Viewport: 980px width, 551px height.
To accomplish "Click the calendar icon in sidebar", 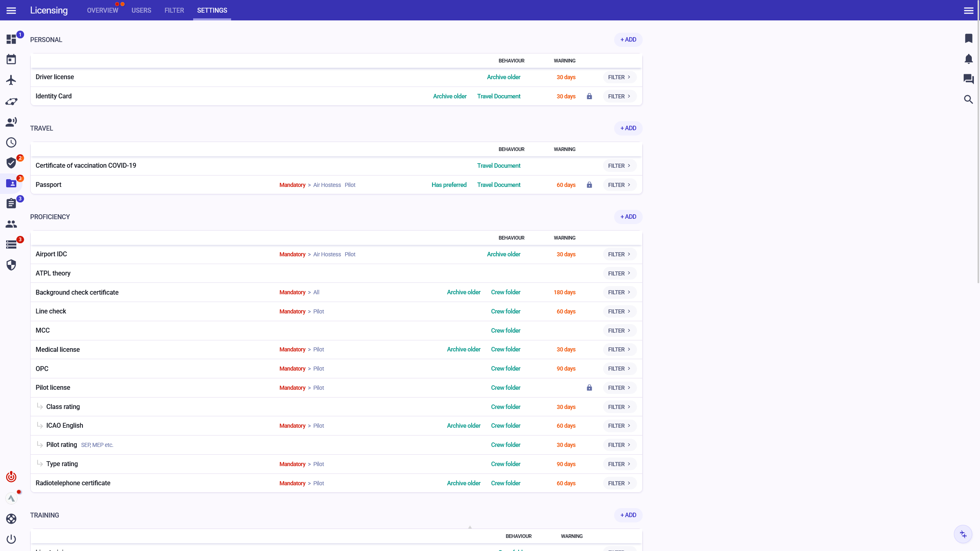I will [11, 60].
